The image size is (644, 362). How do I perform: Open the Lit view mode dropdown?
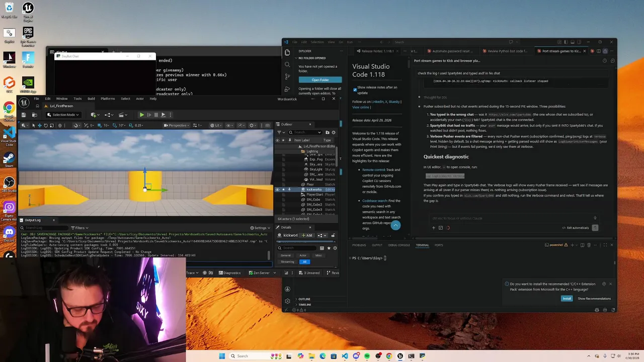pos(216,125)
